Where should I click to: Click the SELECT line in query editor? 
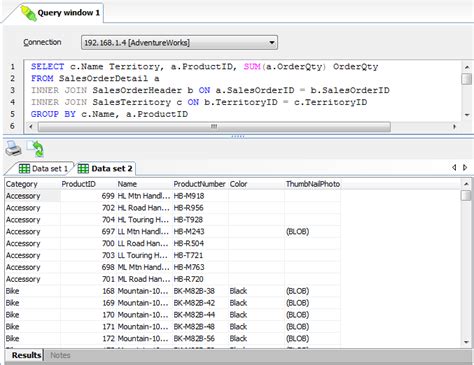click(205, 67)
